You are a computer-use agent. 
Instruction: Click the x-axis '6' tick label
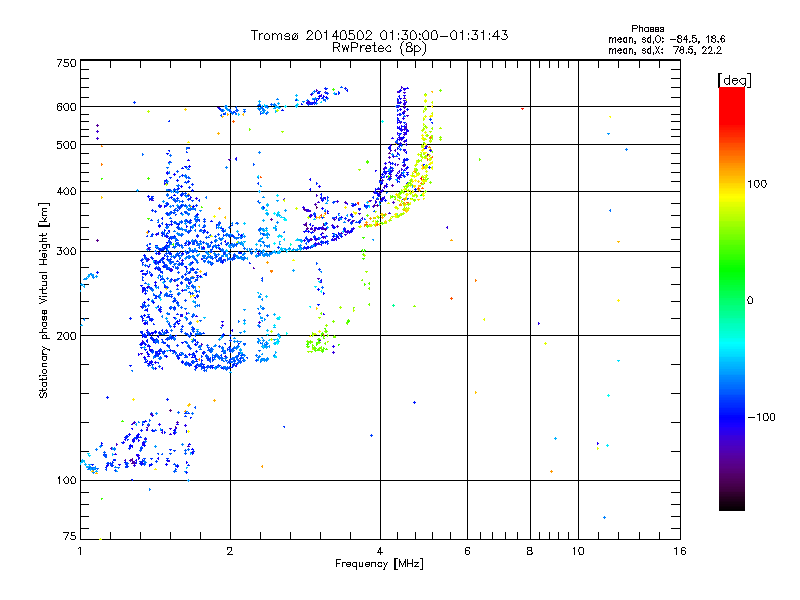tap(467, 551)
